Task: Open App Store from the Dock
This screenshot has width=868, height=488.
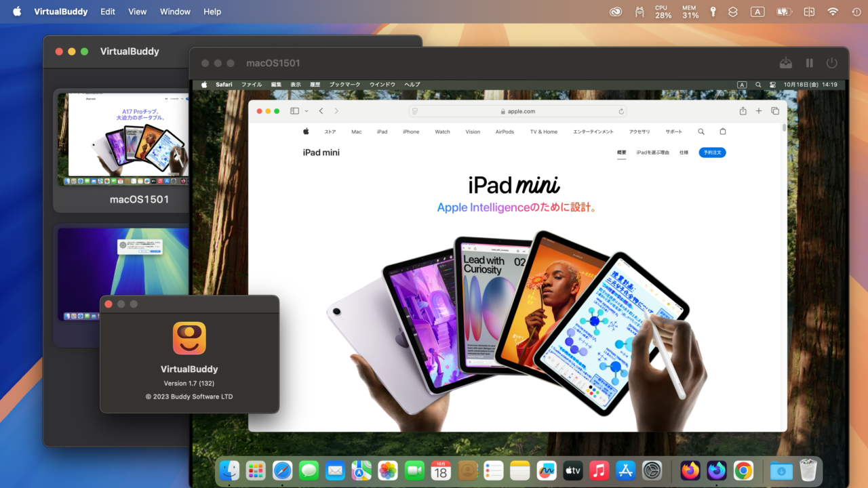Action: 626,470
